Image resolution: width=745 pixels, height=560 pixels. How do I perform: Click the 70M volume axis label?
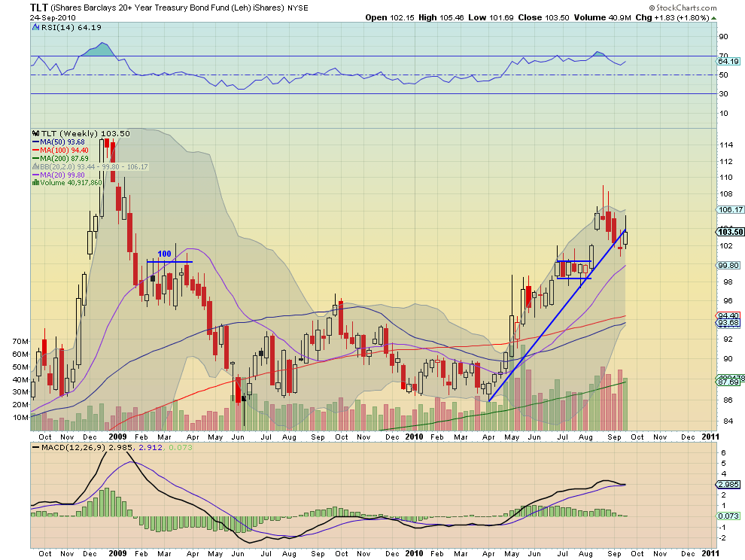(20, 341)
